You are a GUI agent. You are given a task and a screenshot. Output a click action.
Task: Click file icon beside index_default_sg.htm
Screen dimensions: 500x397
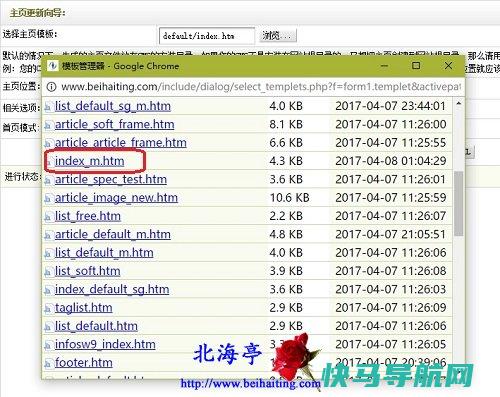point(48,290)
